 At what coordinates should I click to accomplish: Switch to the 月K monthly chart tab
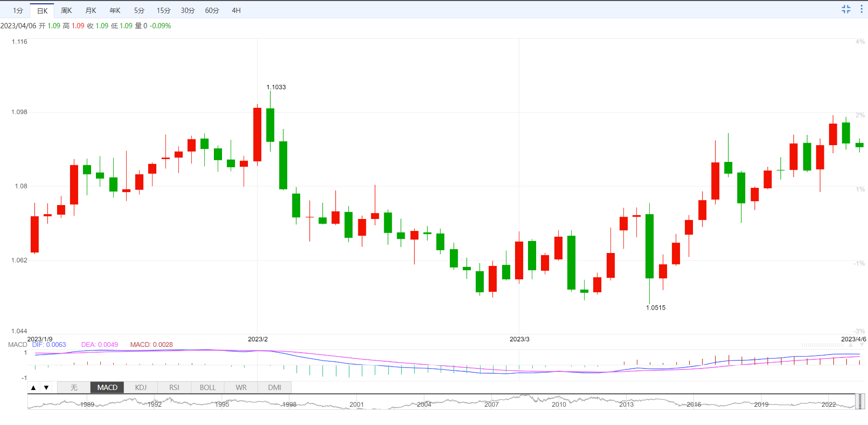91,11
